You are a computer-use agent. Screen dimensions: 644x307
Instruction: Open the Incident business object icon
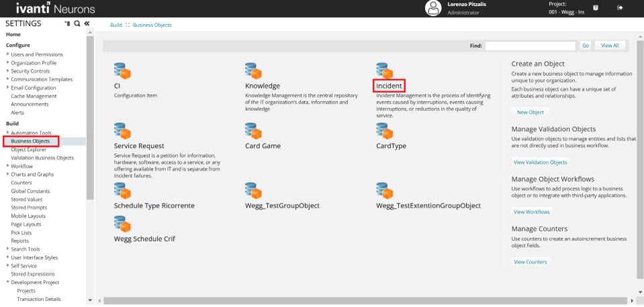coord(384,71)
